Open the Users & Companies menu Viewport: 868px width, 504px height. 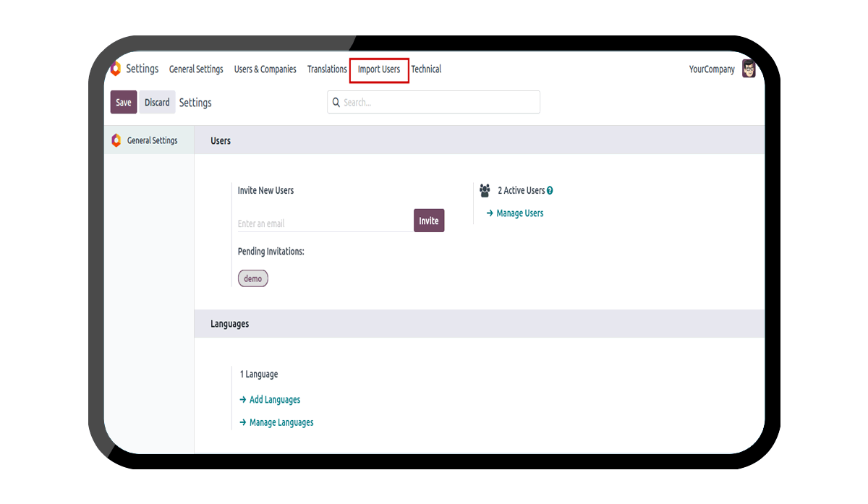tap(265, 69)
